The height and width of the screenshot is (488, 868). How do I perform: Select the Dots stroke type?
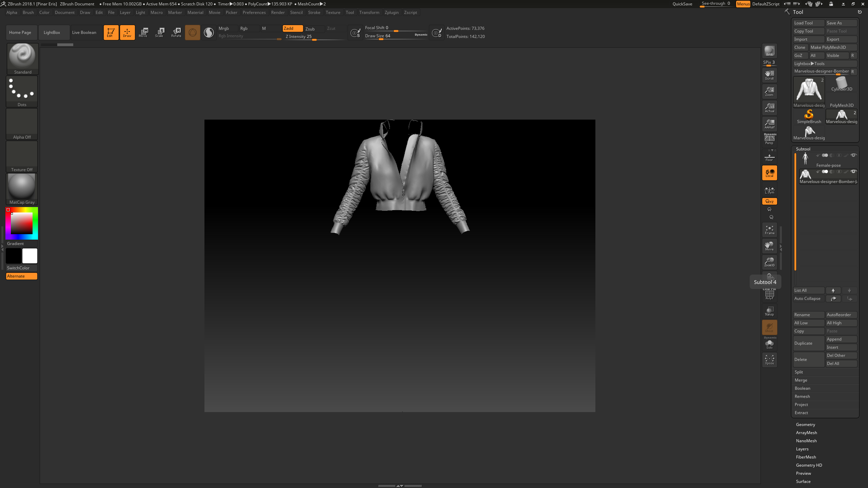tap(22, 89)
